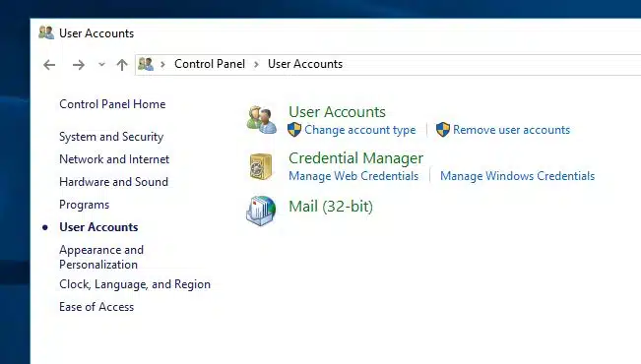Click the Remove user accounts link
Screen dimensions: 641x364
pos(511,130)
